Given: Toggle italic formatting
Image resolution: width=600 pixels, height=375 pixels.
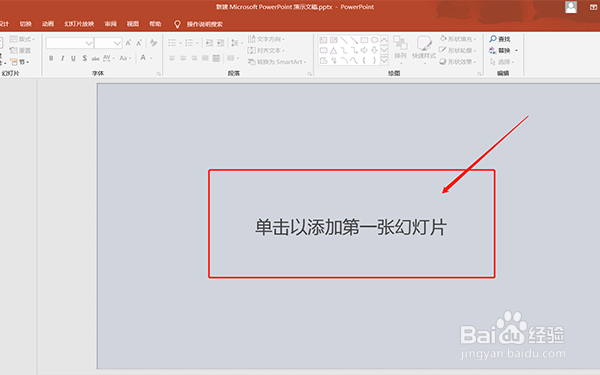Looking at the screenshot, I should [62, 58].
